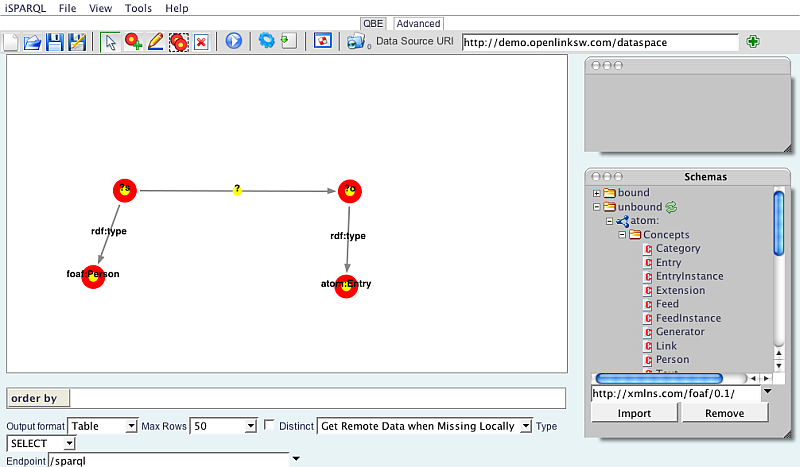Click Save As floppy-with-pencil icon

[77, 42]
